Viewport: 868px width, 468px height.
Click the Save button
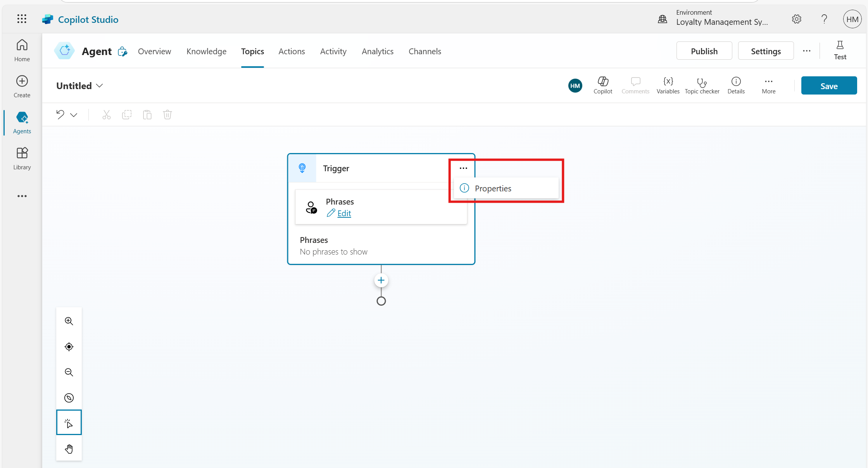pos(828,86)
